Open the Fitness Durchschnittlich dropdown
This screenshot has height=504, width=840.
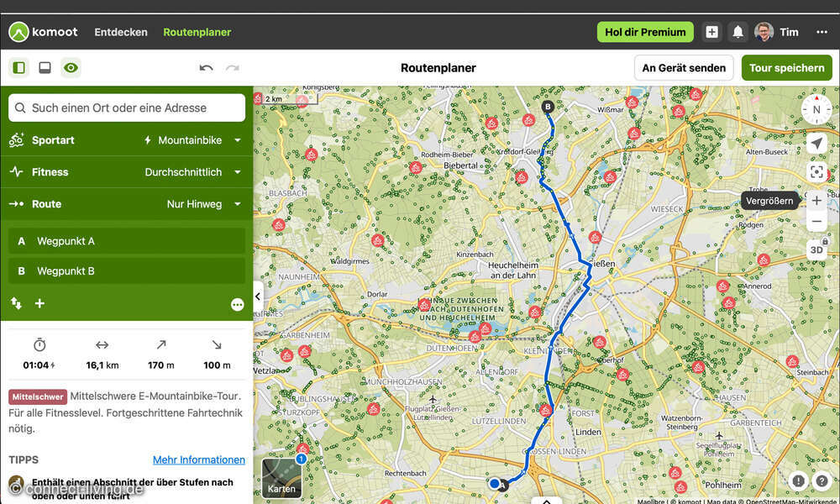[192, 171]
